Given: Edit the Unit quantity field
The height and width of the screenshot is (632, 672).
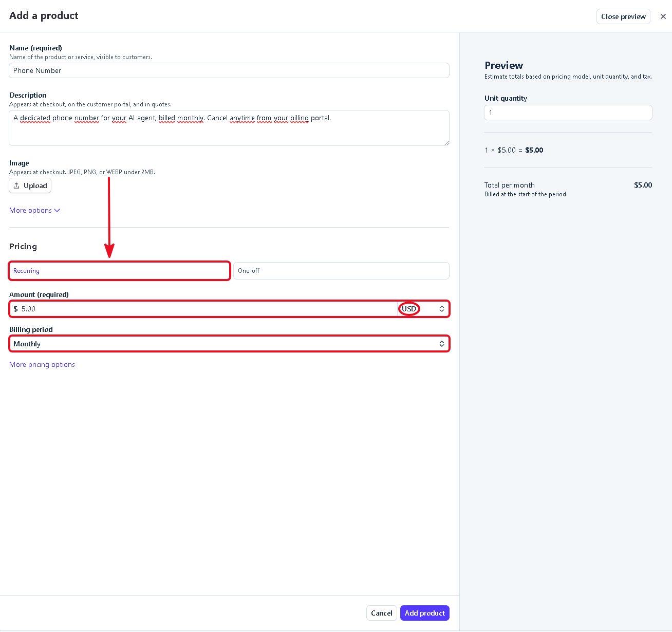Looking at the screenshot, I should click(x=568, y=113).
